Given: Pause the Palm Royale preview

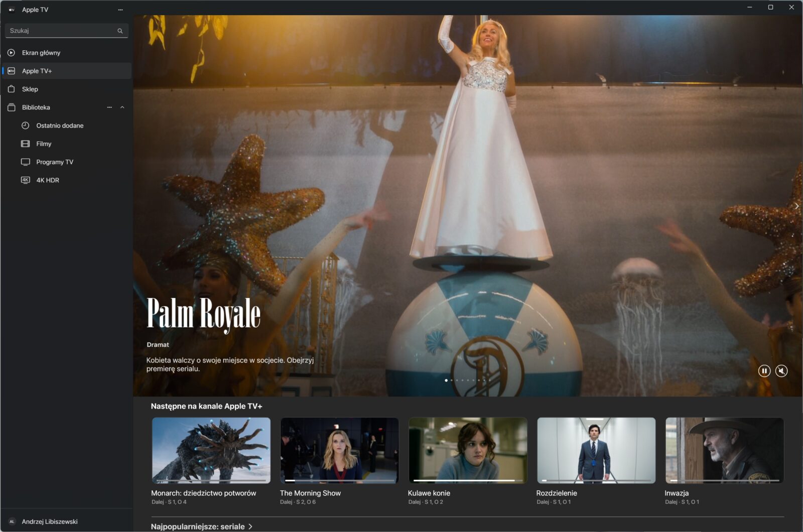Looking at the screenshot, I should pyautogui.click(x=764, y=371).
